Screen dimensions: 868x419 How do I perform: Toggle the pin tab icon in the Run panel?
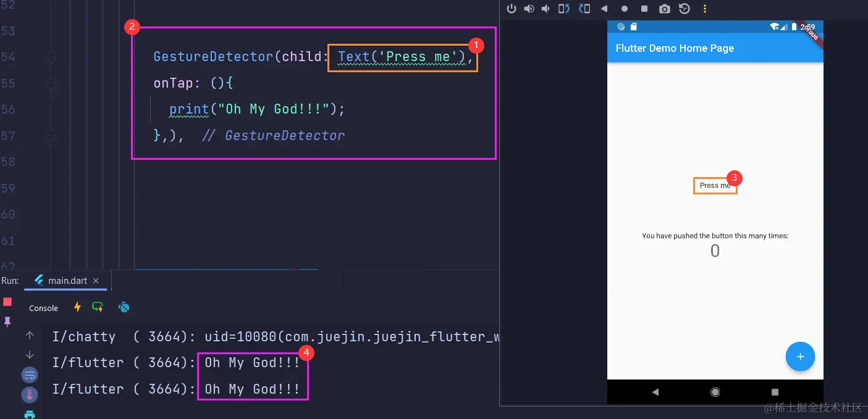point(7,322)
